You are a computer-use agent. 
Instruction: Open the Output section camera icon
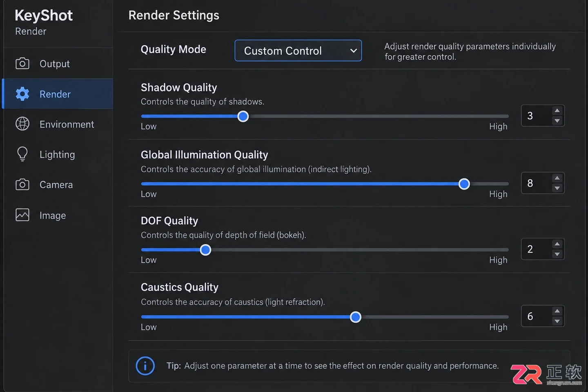tap(22, 63)
